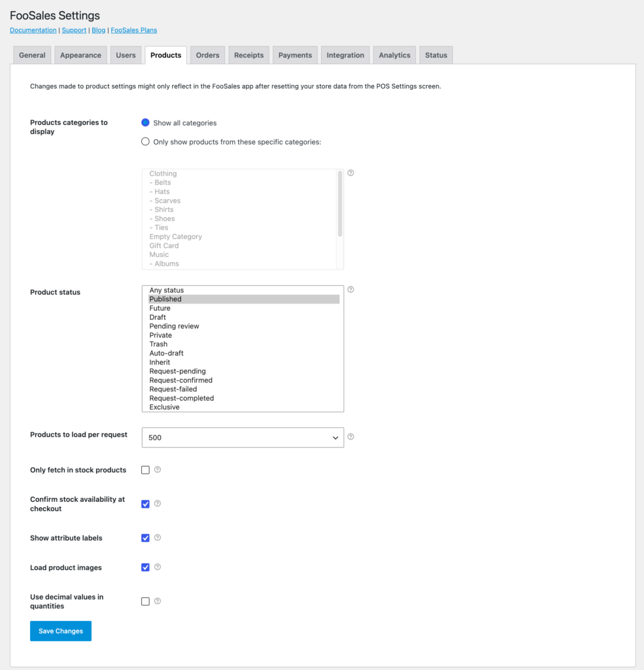This screenshot has width=644, height=670.
Task: Choose Request-confirmed status
Action: [244, 380]
